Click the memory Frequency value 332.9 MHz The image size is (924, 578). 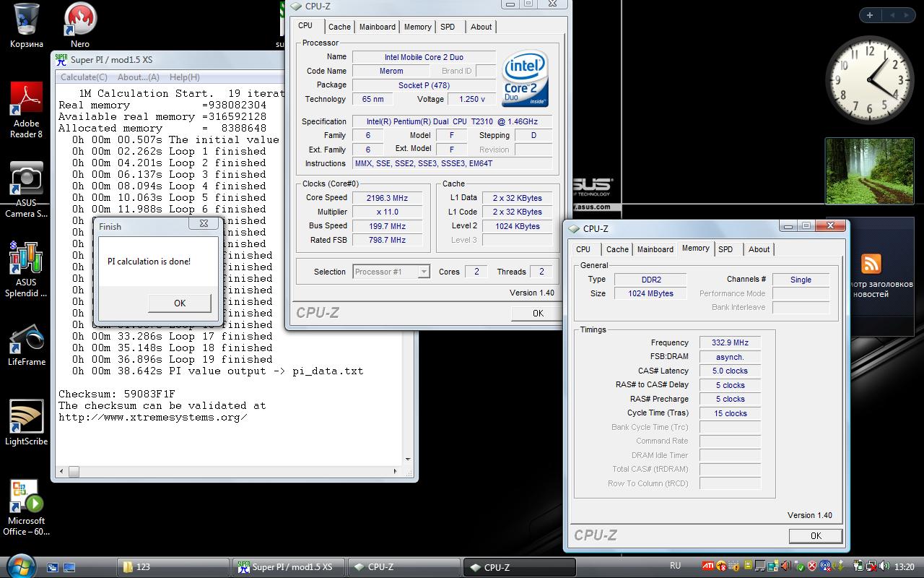pos(730,343)
